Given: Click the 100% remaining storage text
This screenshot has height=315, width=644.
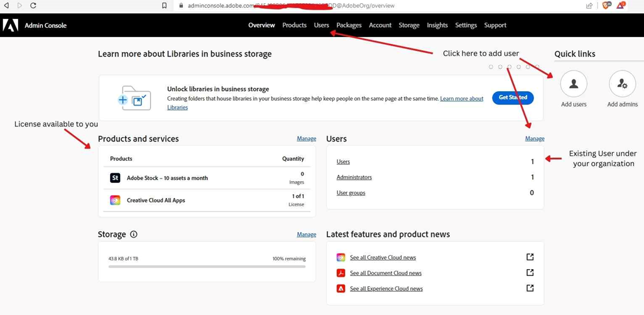Looking at the screenshot, I should 289,258.
